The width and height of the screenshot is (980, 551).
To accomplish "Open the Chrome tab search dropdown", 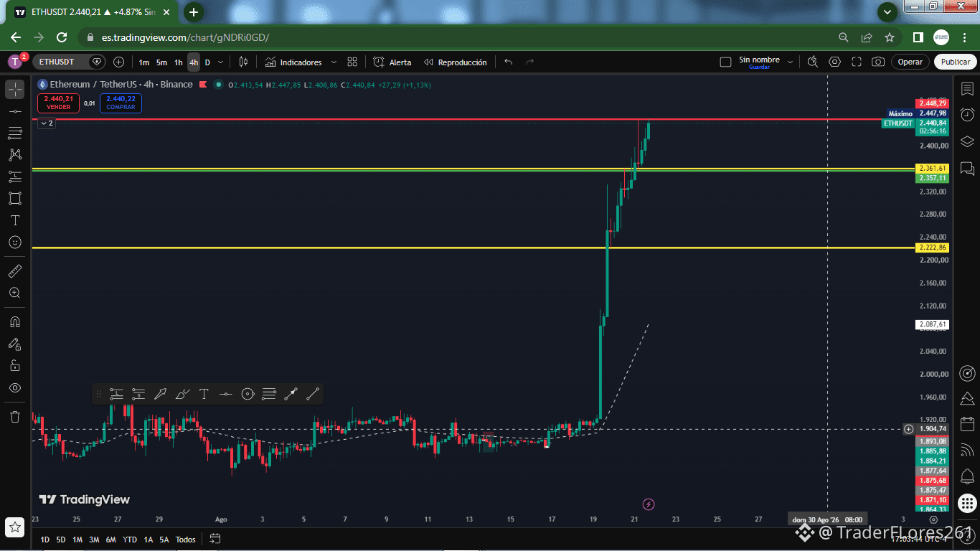I will [x=887, y=12].
